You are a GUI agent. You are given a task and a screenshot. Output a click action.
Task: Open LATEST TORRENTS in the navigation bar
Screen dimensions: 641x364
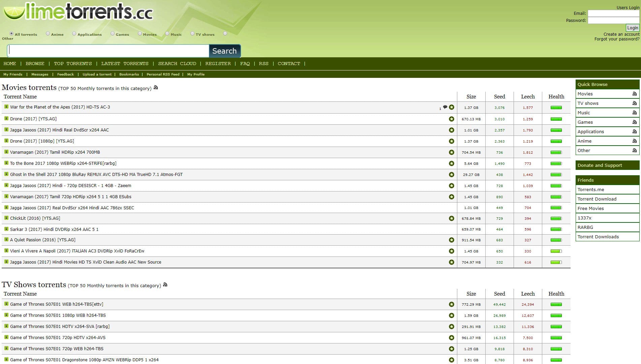point(125,64)
